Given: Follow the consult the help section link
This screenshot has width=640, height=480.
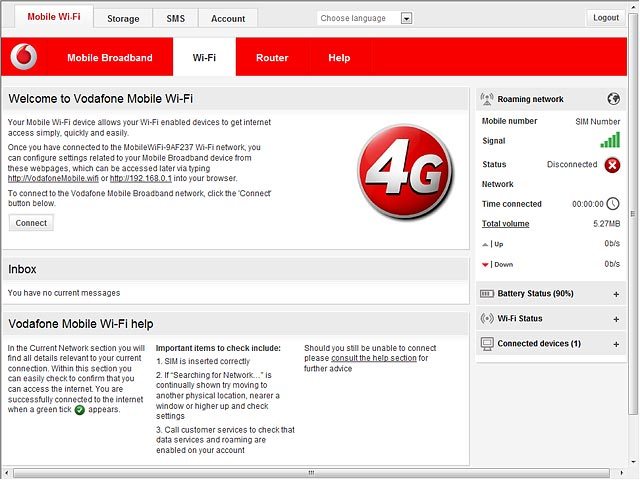Looking at the screenshot, I should (x=373, y=358).
